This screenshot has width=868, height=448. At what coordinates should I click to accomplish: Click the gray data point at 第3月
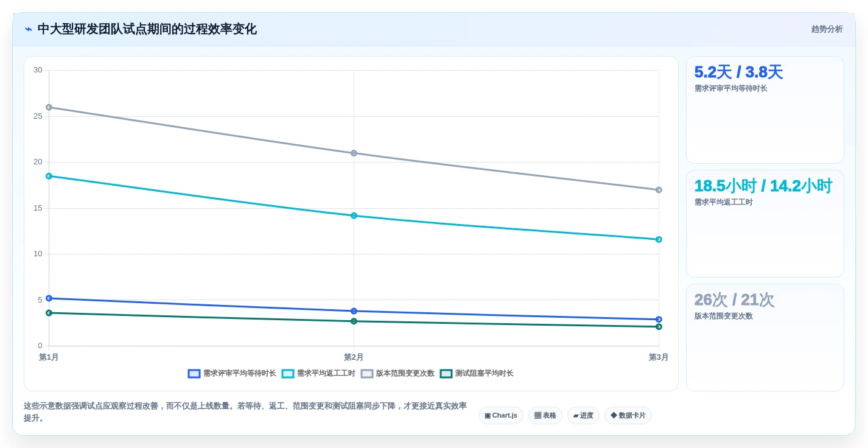coord(659,190)
